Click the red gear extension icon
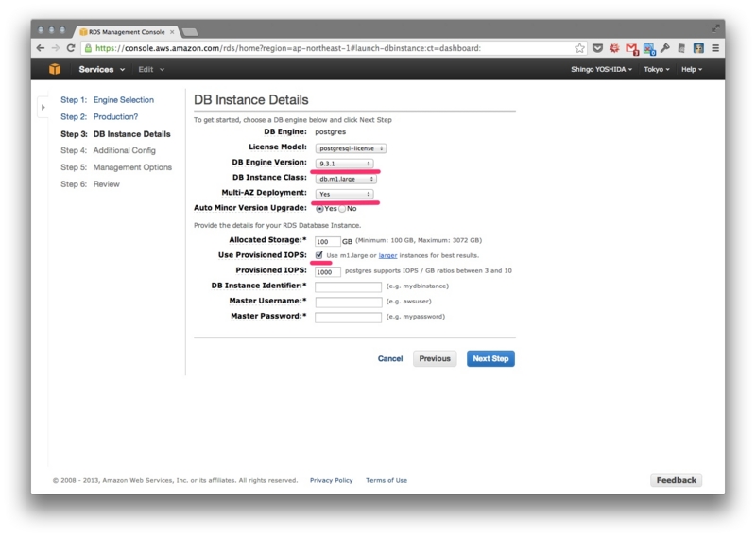The height and width of the screenshot is (537, 756). [614, 48]
